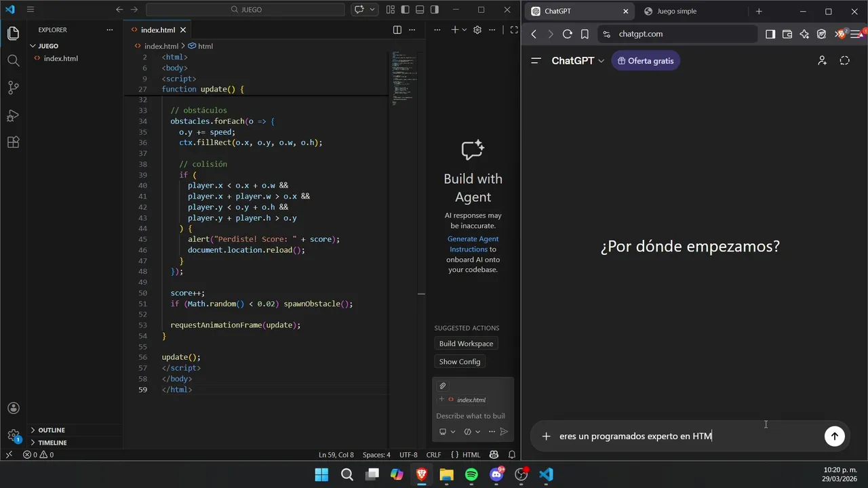Click CRLF end-of-line indicator

click(x=434, y=455)
